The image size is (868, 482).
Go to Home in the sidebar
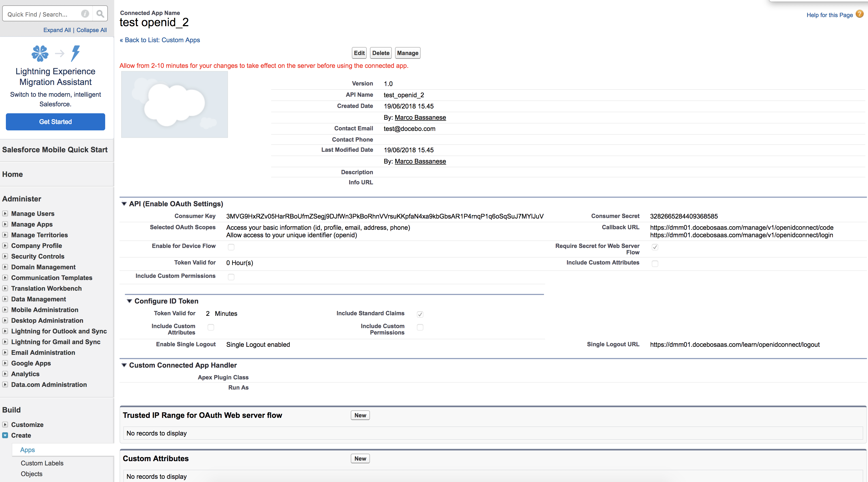coord(13,174)
